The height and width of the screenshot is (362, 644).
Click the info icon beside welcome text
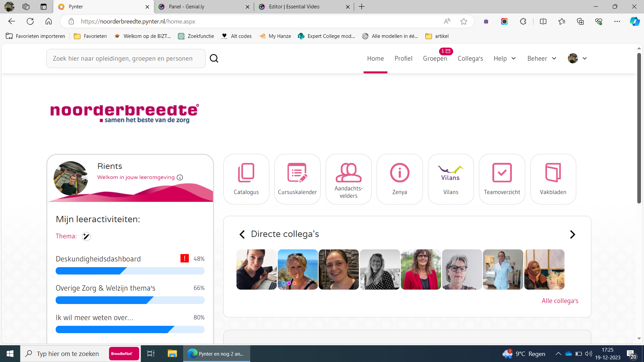coord(180,177)
